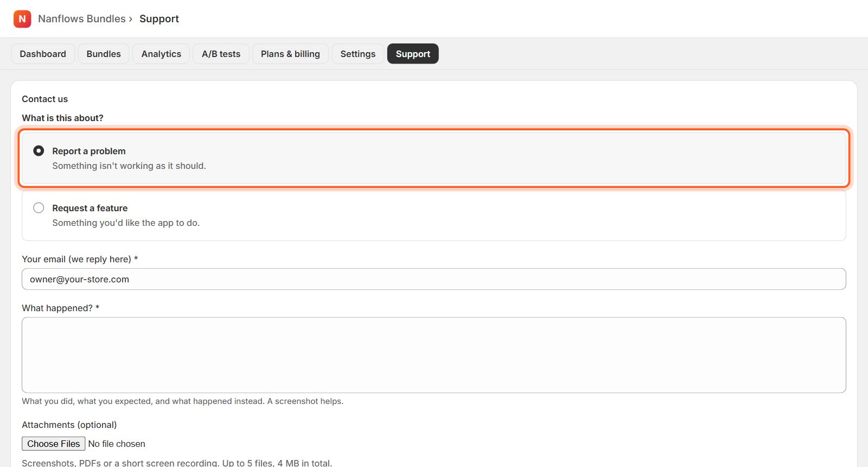Open Plans & billing tab
The image size is (868, 467).
(x=290, y=54)
